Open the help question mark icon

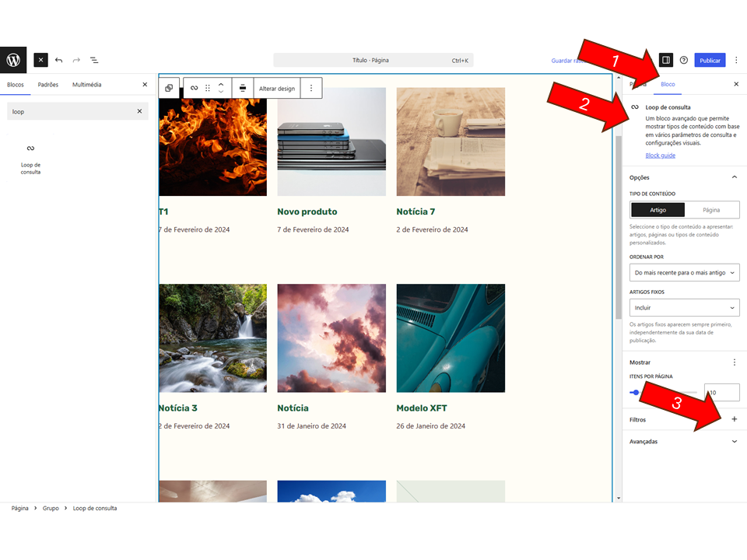point(684,60)
